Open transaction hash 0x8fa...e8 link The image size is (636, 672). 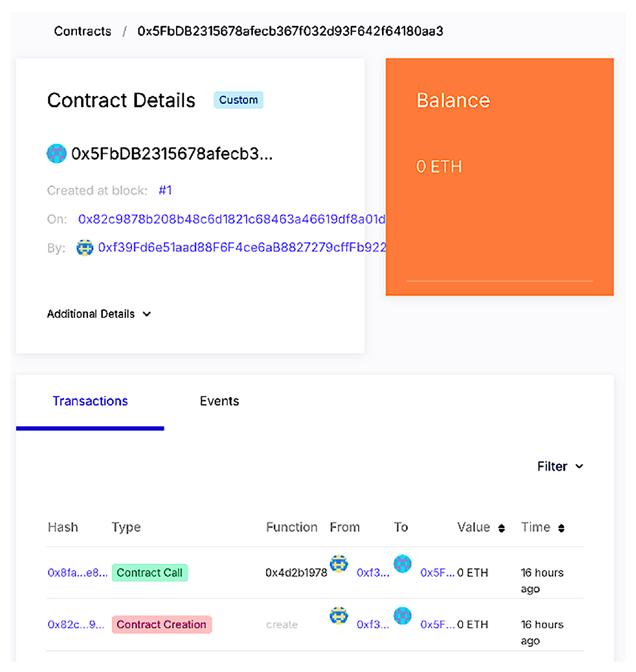[77, 573]
